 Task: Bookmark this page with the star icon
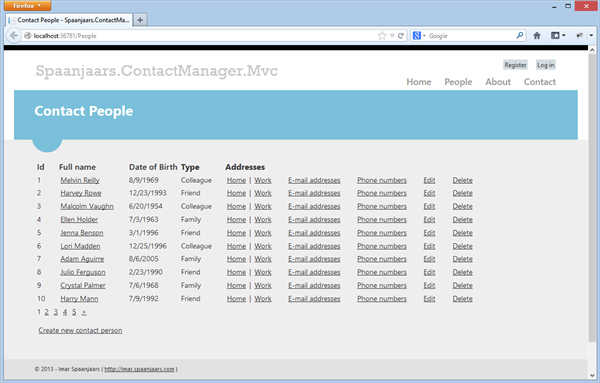tap(382, 36)
